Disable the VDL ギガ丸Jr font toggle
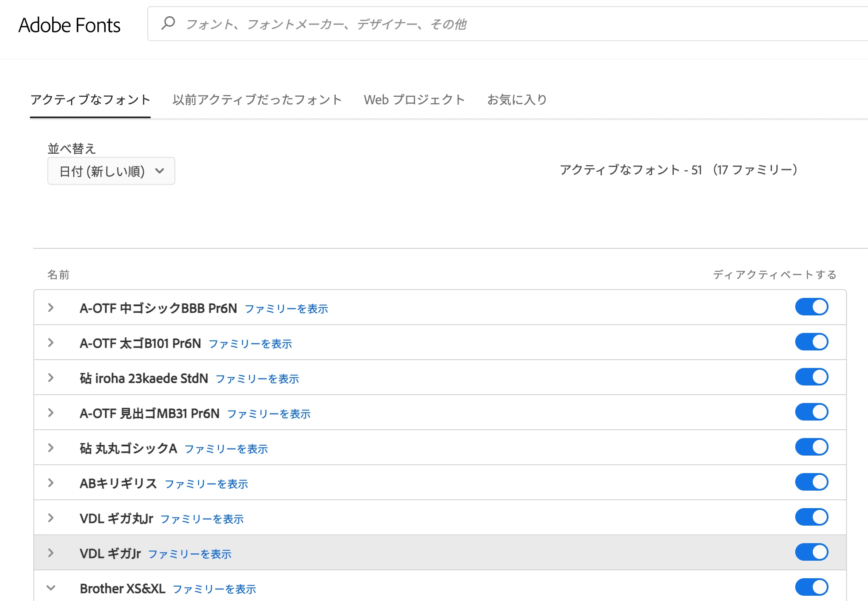868x601 pixels. pyautogui.click(x=811, y=517)
